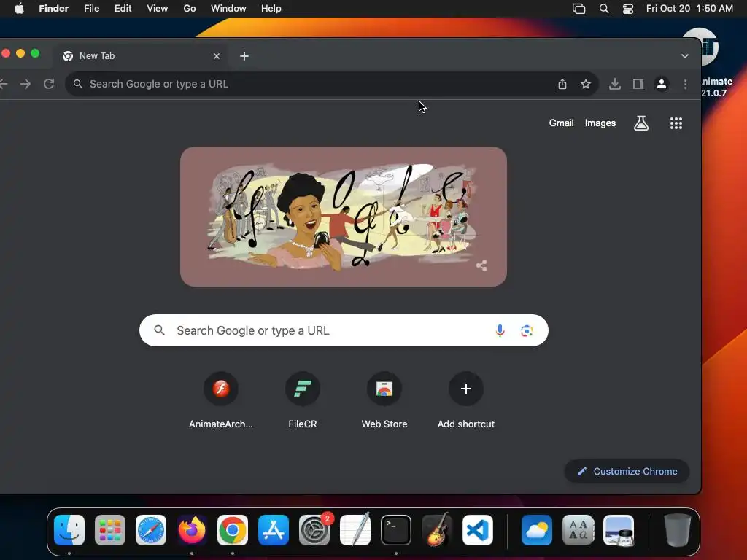Open Preview from the Dock
747x560 pixels.
[619, 530]
